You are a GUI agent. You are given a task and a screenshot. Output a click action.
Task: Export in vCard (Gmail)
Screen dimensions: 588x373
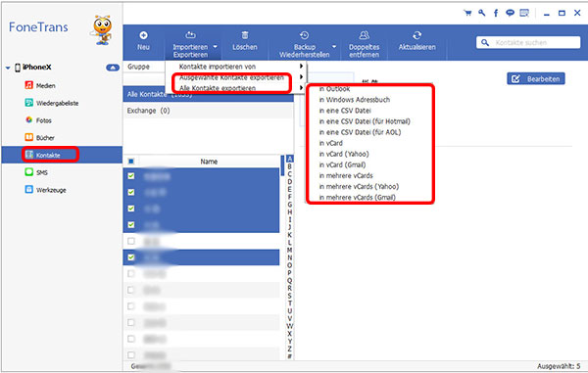342,164
